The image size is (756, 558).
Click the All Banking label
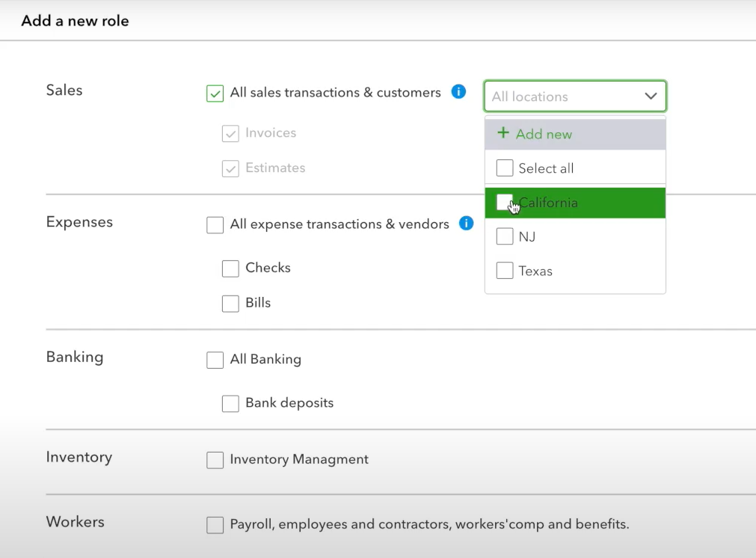tap(265, 359)
